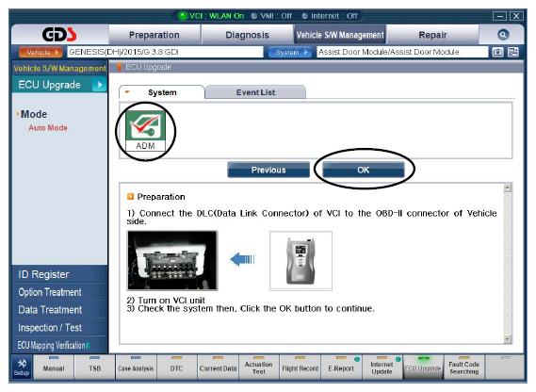
Task: Open the Diagnosis top menu tab
Action: pos(247,35)
